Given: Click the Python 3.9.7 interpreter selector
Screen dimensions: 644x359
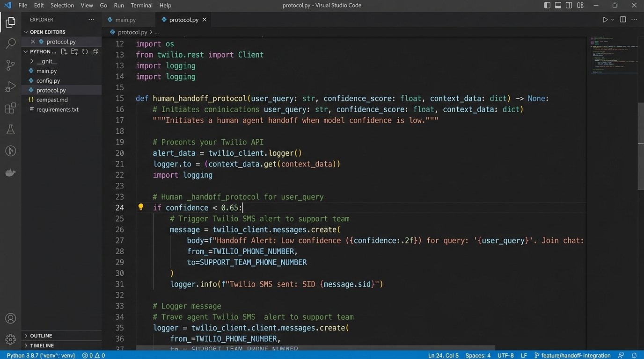Looking at the screenshot, I should (40, 355).
